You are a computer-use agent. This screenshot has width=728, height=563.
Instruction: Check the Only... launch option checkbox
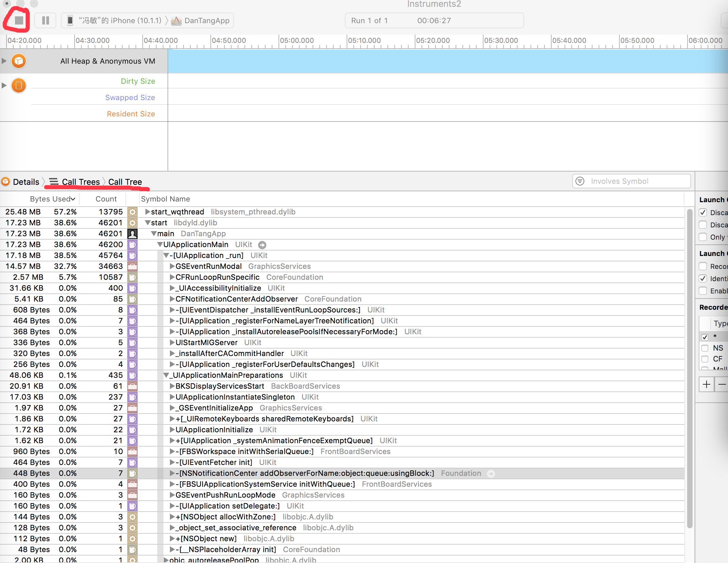[703, 237]
